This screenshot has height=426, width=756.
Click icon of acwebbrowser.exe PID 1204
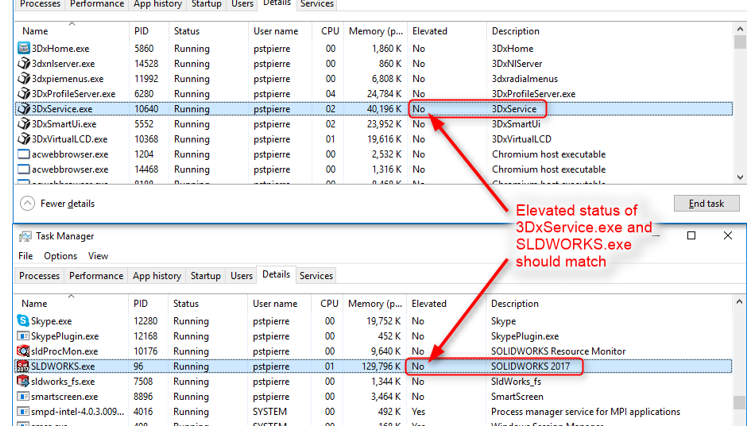(23, 154)
